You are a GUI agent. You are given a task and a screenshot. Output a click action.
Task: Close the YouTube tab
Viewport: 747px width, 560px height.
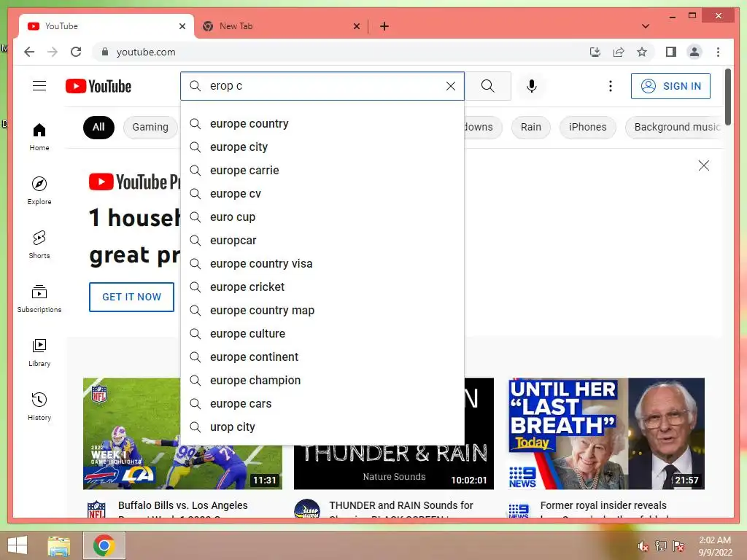pos(182,26)
